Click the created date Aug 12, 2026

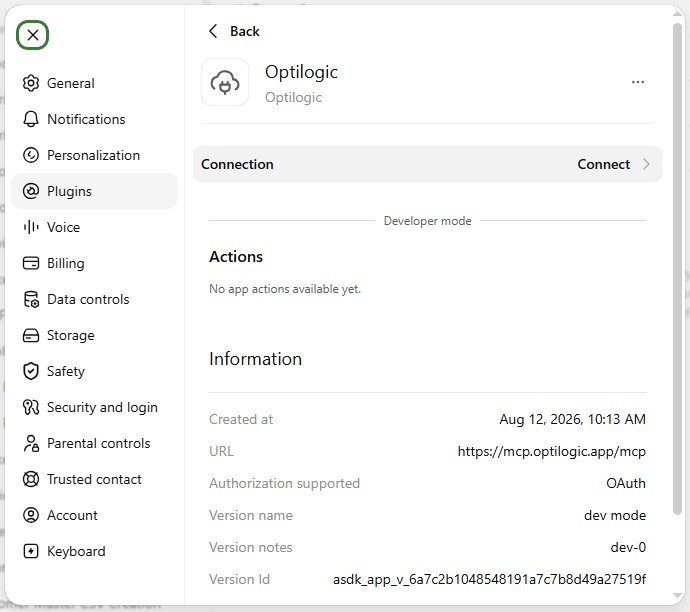tap(573, 419)
